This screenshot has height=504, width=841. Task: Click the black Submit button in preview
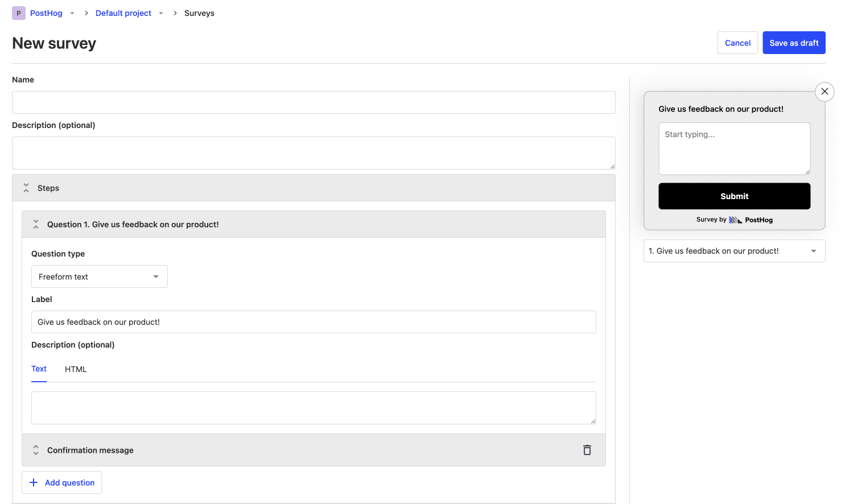[x=734, y=196]
